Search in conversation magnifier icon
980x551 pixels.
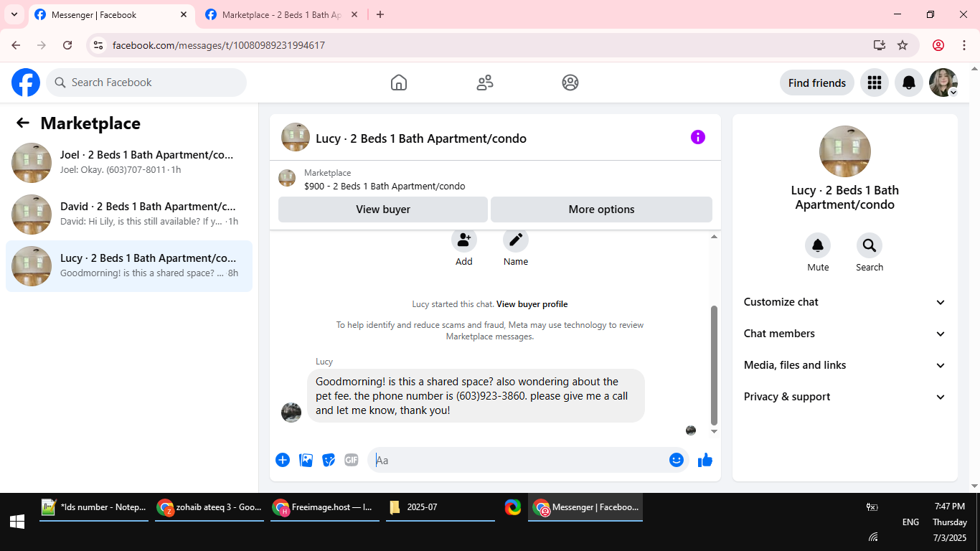870,246
